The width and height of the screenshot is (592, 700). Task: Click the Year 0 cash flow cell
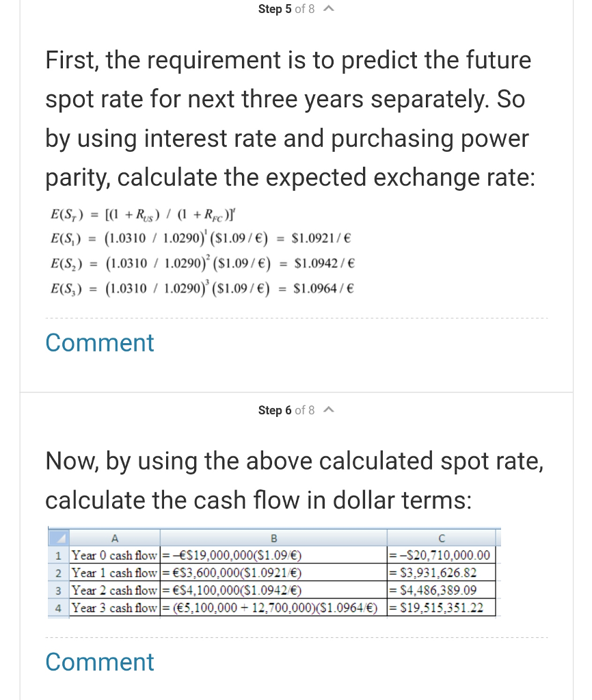[115, 556]
